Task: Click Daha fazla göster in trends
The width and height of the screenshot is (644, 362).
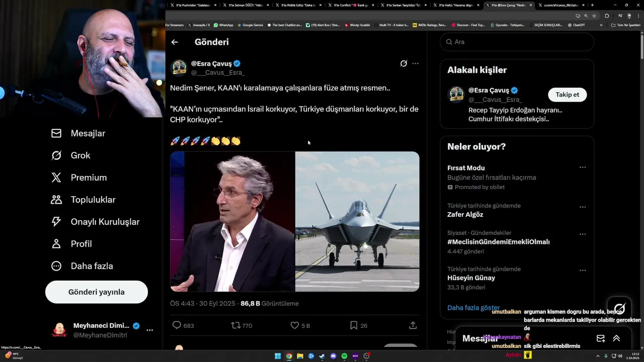Action: click(x=473, y=308)
